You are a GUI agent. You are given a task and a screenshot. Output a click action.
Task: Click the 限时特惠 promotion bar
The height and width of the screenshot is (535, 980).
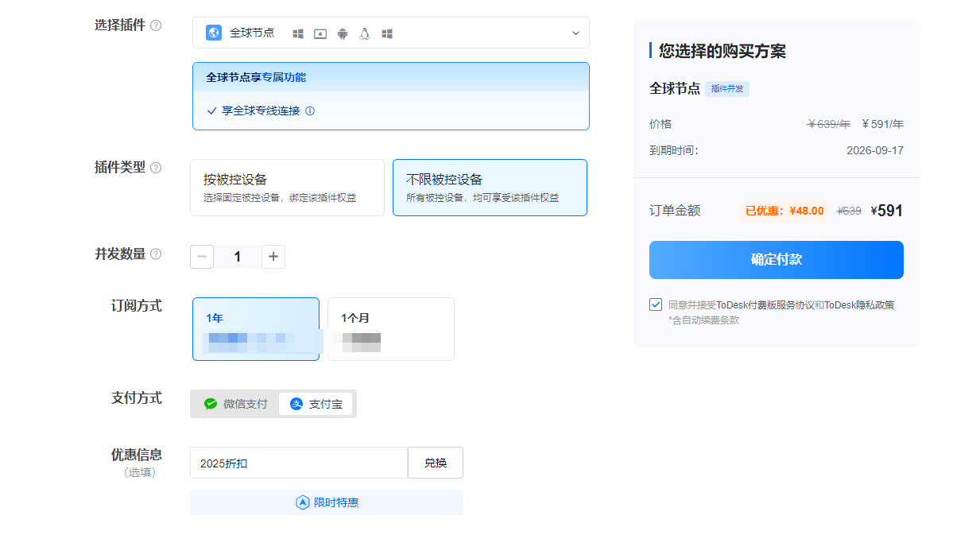click(327, 502)
